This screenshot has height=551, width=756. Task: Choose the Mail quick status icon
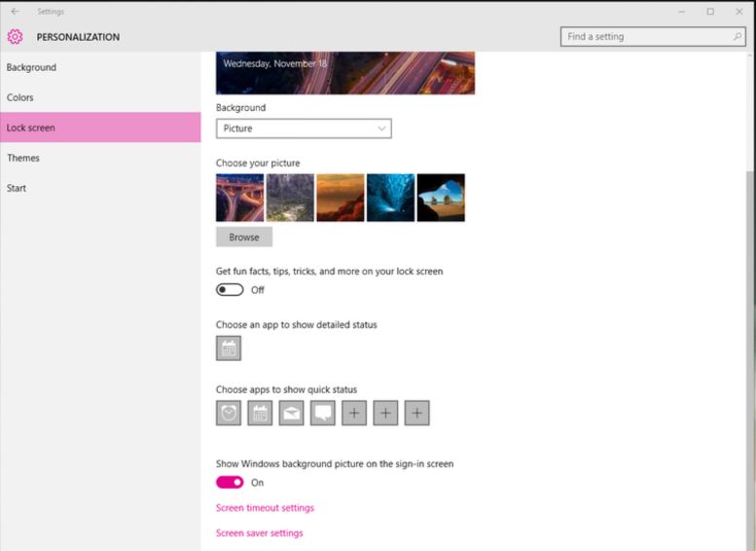point(291,413)
